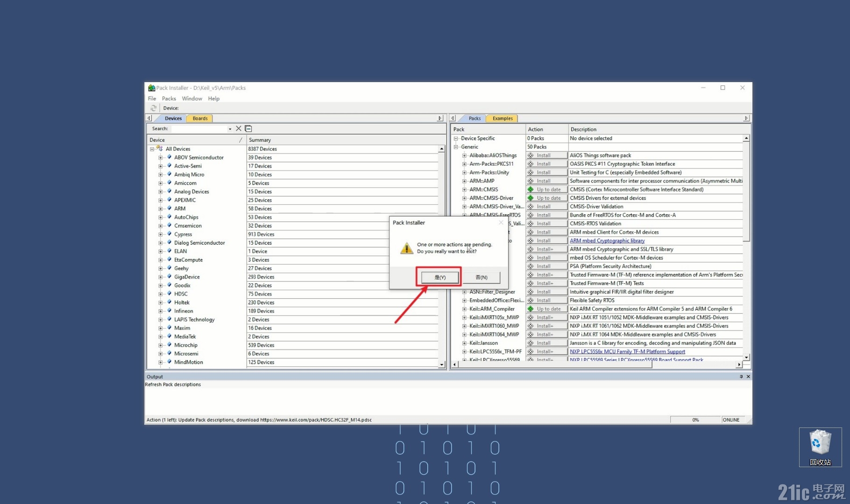Click the pin icon of the Output panel

click(741, 377)
